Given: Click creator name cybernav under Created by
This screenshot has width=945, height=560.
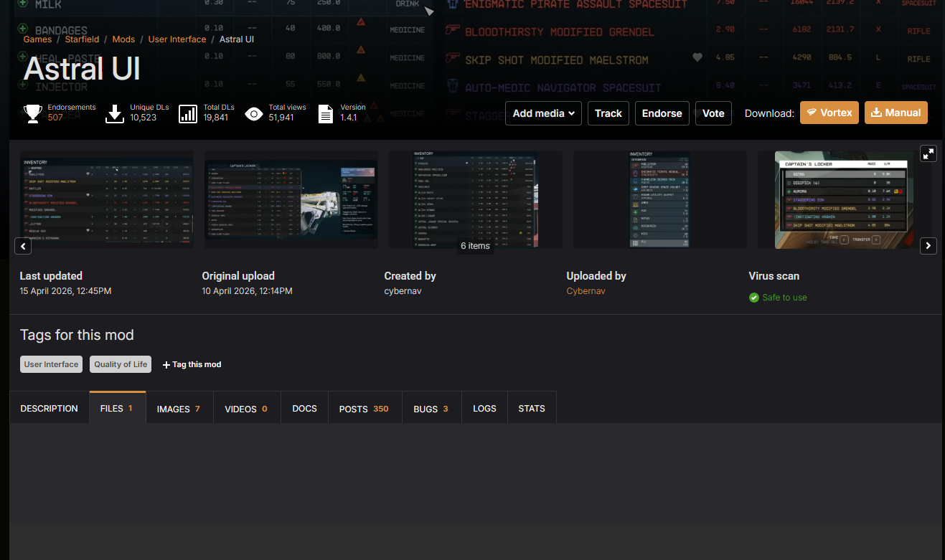Looking at the screenshot, I should click(405, 291).
